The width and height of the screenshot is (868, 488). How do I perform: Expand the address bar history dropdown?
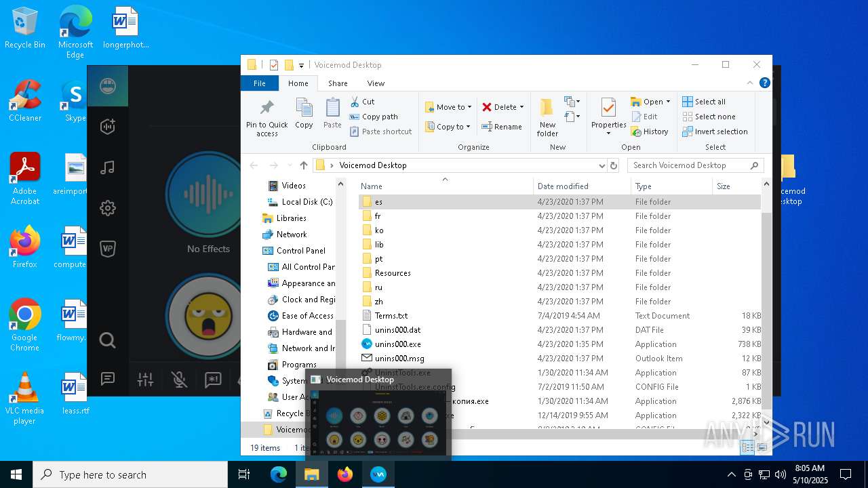point(601,165)
